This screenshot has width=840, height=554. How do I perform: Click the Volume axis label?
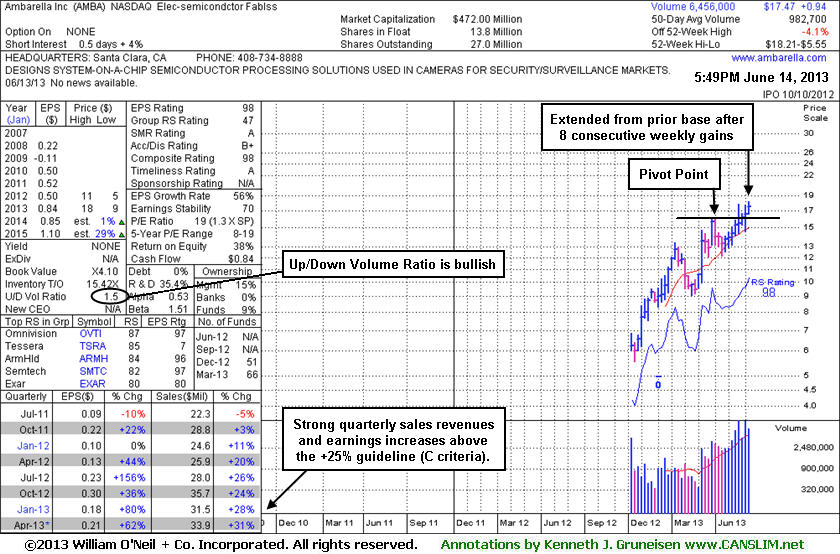click(x=790, y=428)
